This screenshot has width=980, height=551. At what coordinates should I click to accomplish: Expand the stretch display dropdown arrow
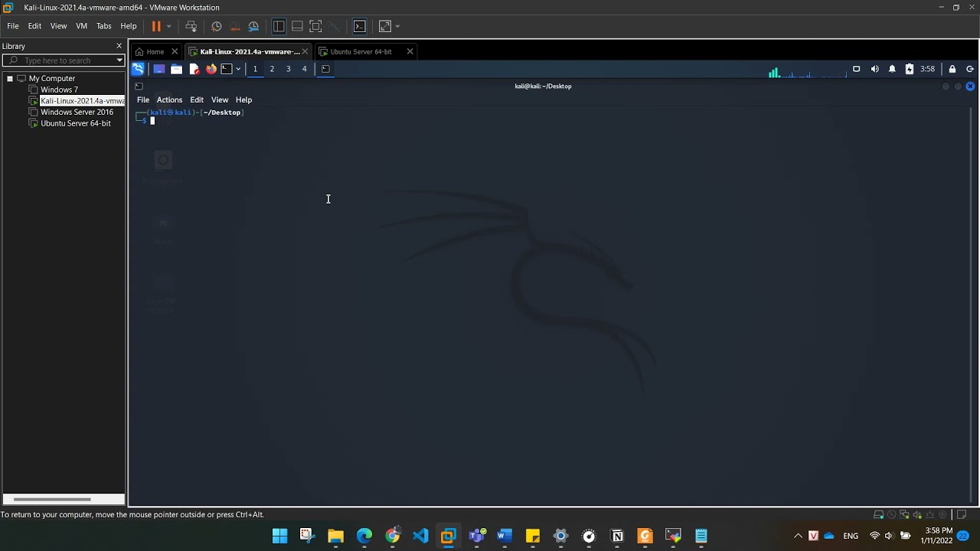(x=397, y=26)
